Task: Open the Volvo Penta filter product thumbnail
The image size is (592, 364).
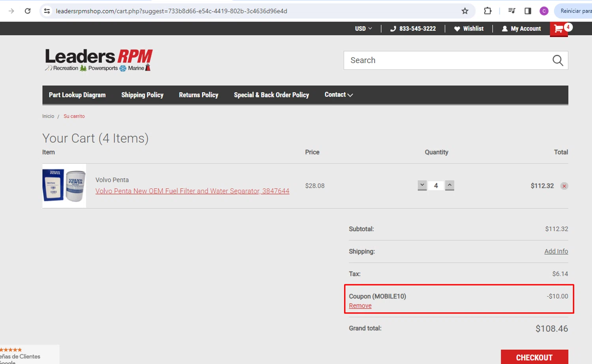Action: coord(64,186)
